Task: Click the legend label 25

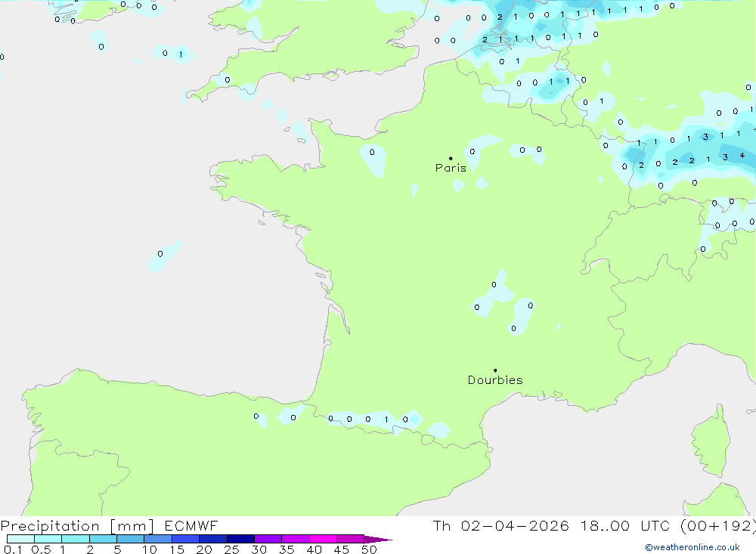Action: pos(231,549)
